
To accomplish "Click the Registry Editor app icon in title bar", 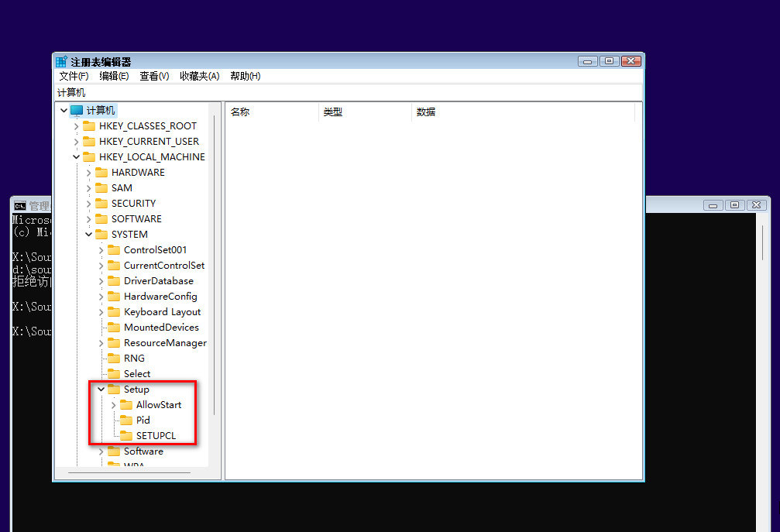I will [x=61, y=62].
